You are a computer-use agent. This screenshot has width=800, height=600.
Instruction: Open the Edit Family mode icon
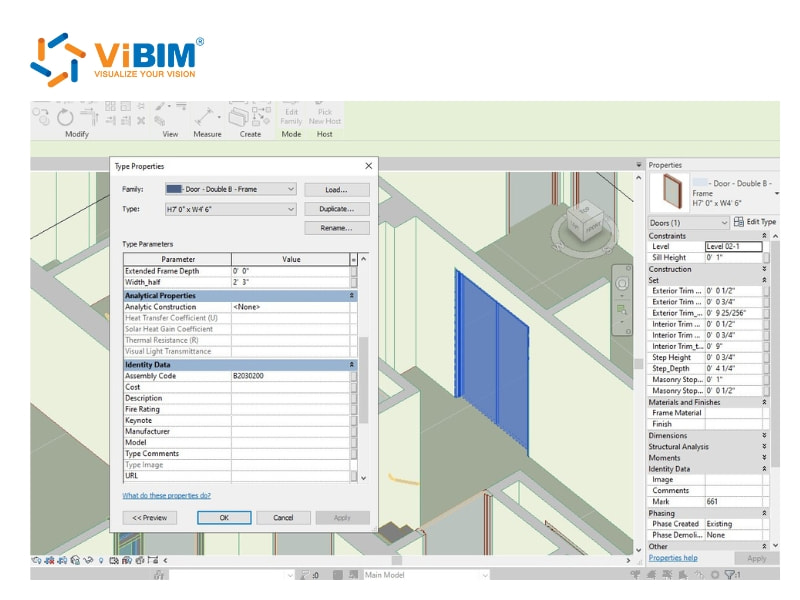click(291, 113)
